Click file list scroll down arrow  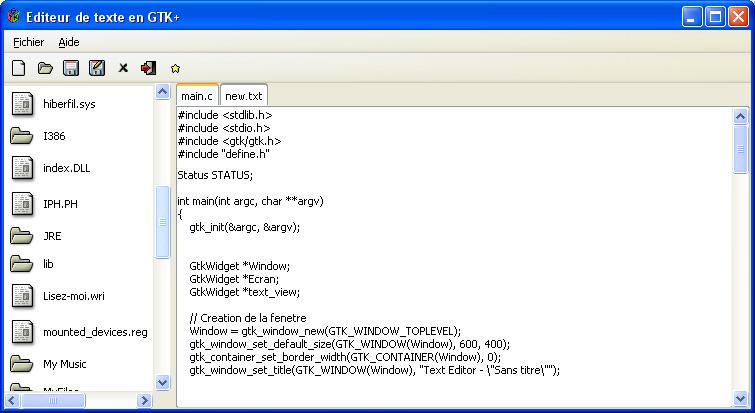point(163,382)
